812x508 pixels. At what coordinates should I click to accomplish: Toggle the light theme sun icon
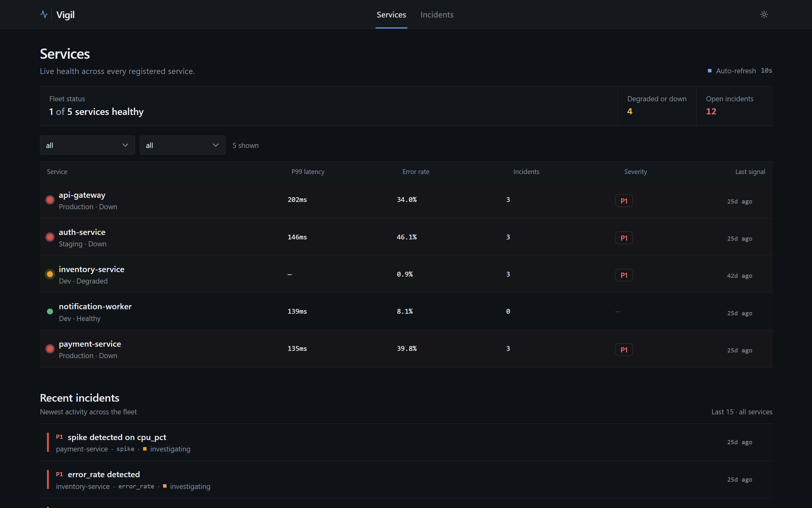tap(764, 15)
